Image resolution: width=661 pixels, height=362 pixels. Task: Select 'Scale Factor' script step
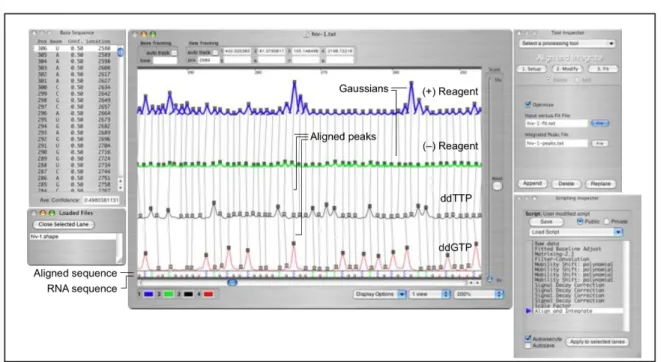click(552, 306)
